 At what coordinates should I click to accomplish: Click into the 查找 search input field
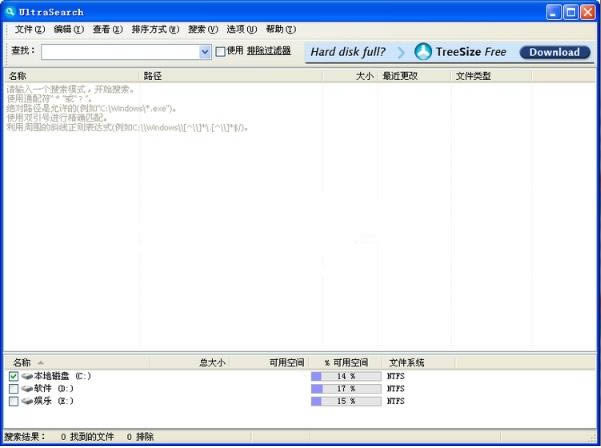[x=120, y=52]
